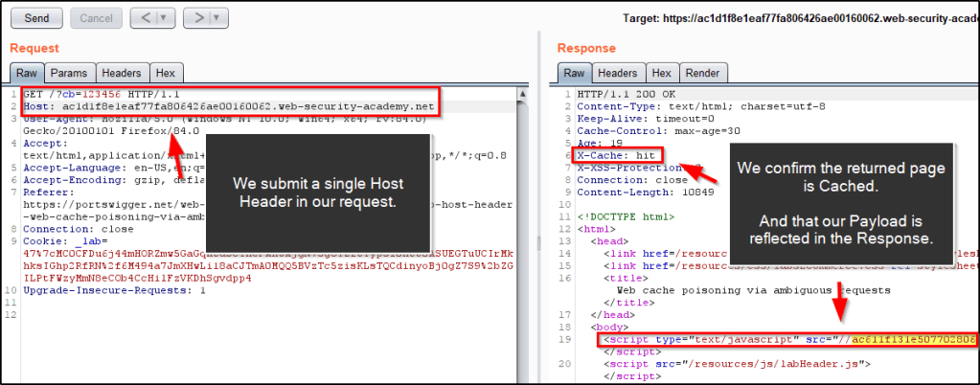Open the back history dropdown arrow

pyautogui.click(x=160, y=17)
